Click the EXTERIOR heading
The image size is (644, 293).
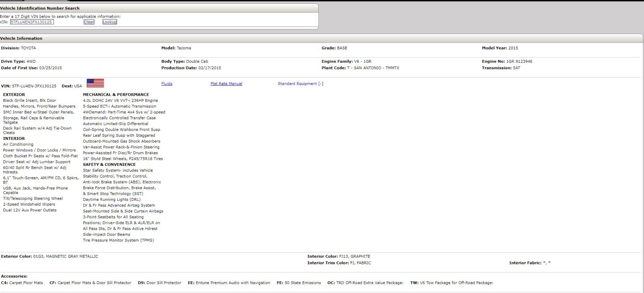point(14,95)
